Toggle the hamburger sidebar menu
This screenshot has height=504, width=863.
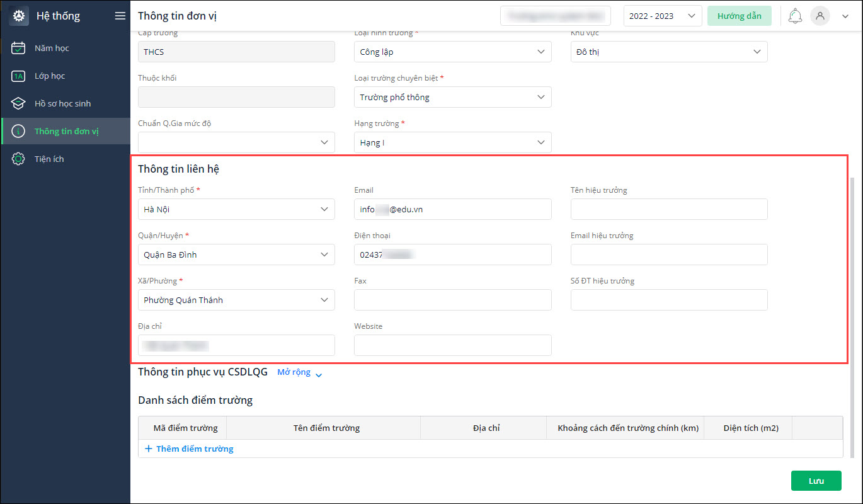tap(120, 16)
